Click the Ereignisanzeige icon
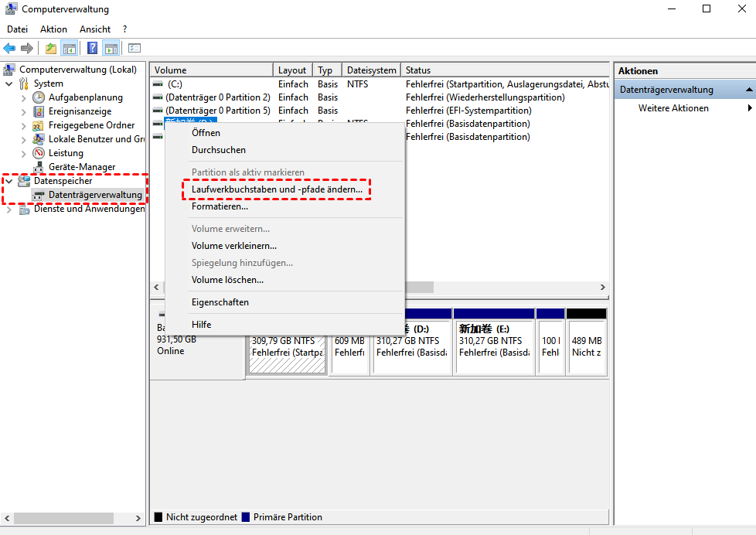The image size is (756, 535). tap(39, 111)
